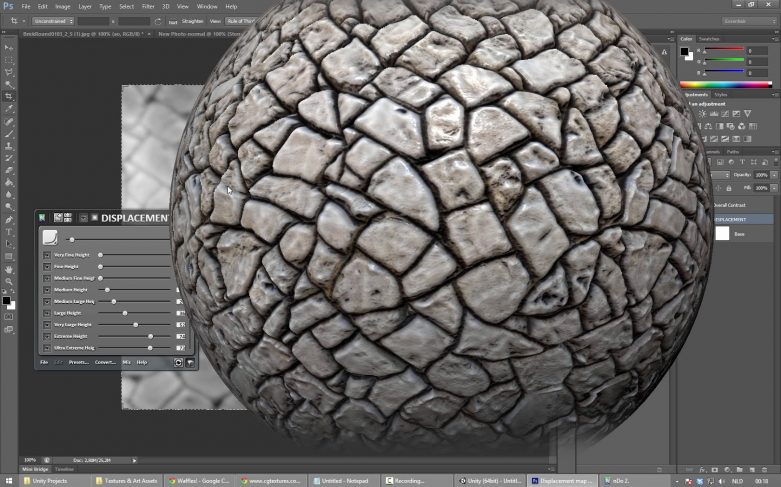This screenshot has height=487, width=781.
Task: Select the Hand tool
Action: 9,269
